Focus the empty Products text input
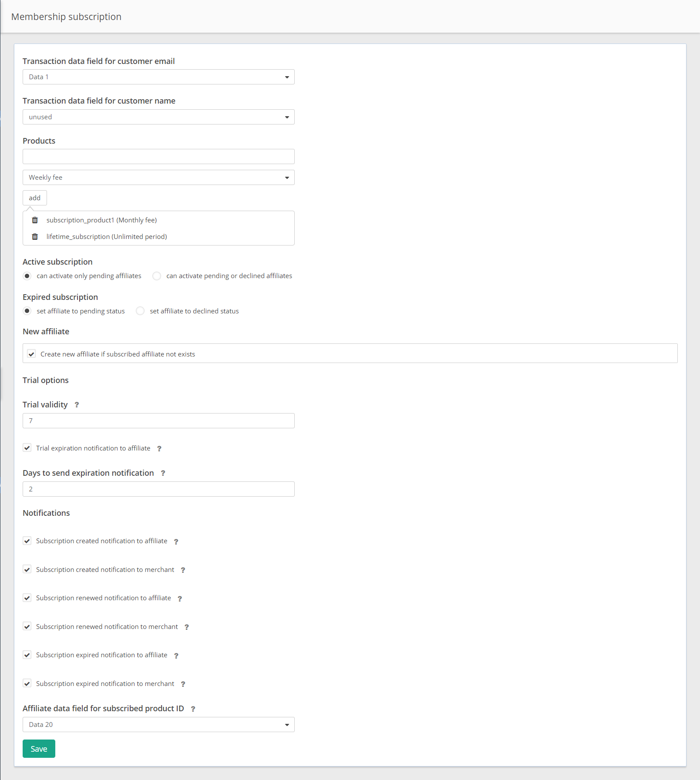The width and height of the screenshot is (700, 780). 158,156
